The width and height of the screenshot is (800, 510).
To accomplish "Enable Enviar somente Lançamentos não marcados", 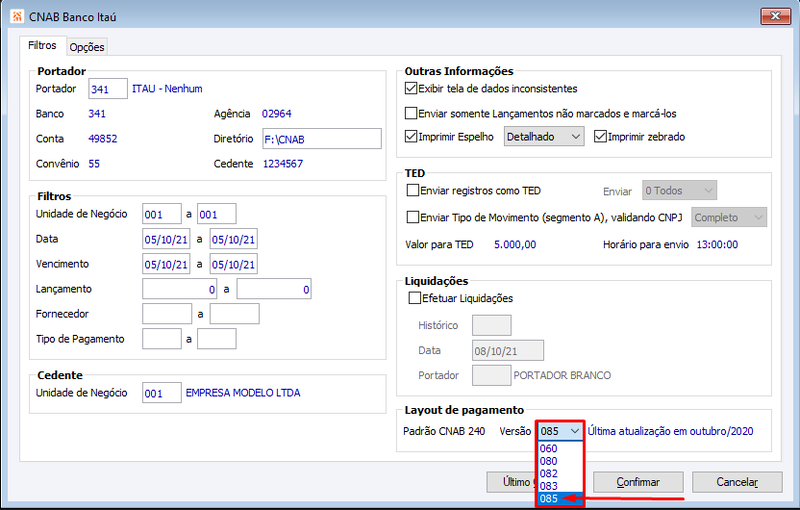I will pos(411,113).
